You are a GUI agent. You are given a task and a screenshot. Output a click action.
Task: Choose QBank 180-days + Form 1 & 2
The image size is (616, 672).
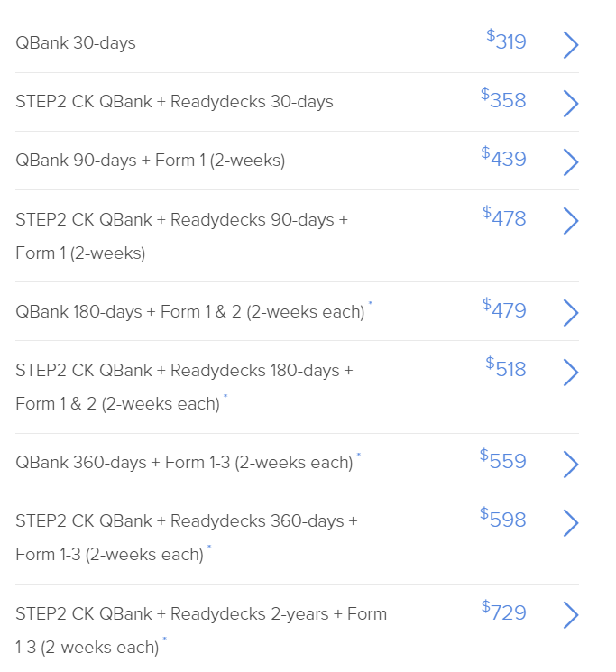click(190, 312)
